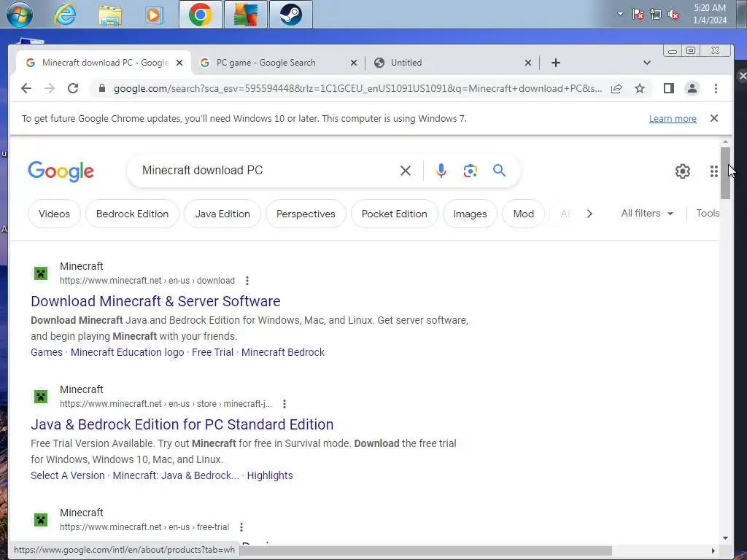
Task: Open the Free Trial sitelink
Action: coord(212,352)
